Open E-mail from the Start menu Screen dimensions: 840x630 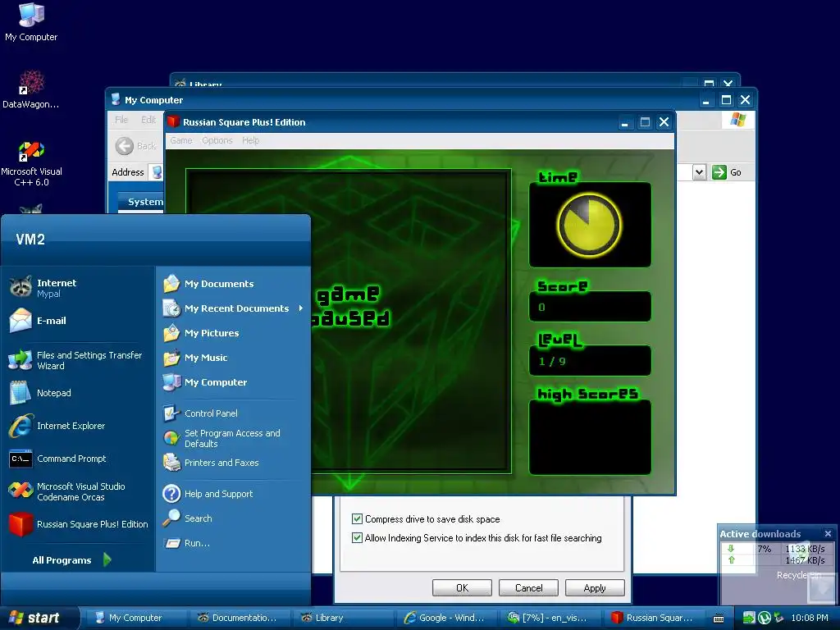point(79,321)
